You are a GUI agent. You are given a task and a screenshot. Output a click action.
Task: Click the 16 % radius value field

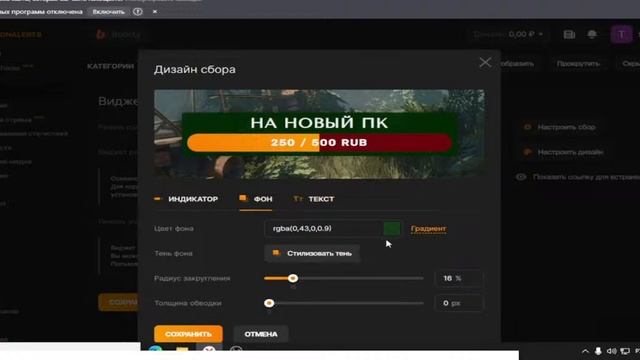click(x=458, y=278)
